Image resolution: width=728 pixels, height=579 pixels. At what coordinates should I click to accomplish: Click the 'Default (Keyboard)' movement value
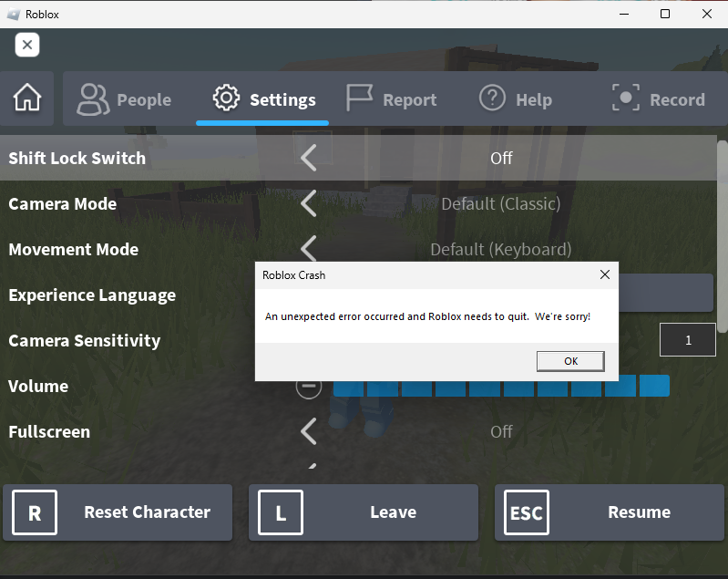click(500, 250)
